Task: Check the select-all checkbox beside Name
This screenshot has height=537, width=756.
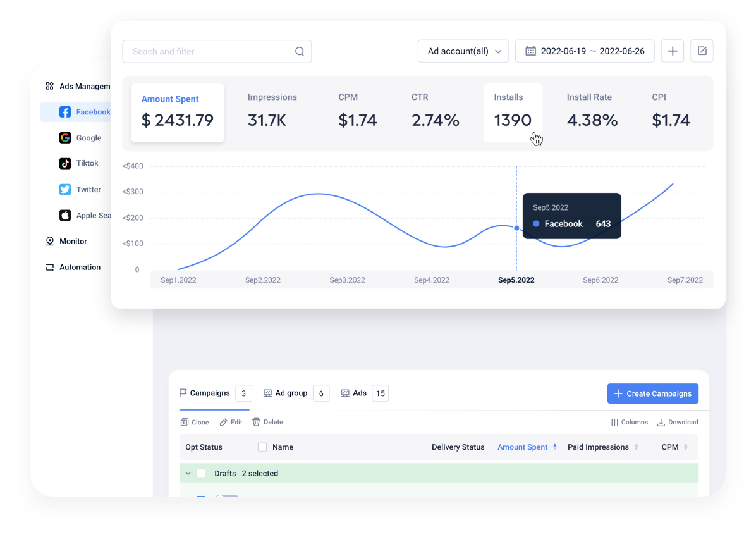Action: [x=262, y=447]
